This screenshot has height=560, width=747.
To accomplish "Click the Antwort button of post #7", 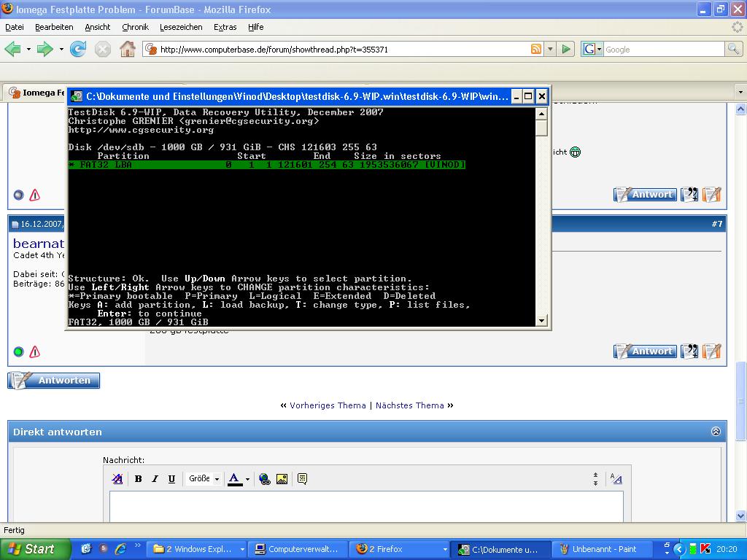I will pyautogui.click(x=645, y=351).
